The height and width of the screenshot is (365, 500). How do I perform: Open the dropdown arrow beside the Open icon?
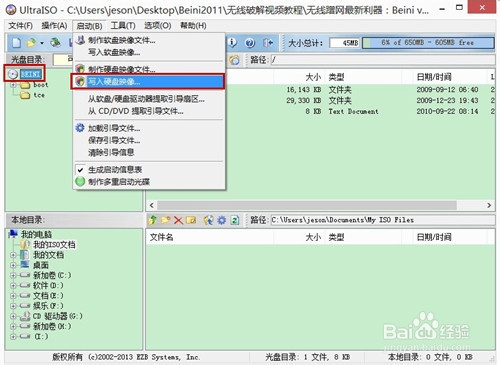[42, 43]
